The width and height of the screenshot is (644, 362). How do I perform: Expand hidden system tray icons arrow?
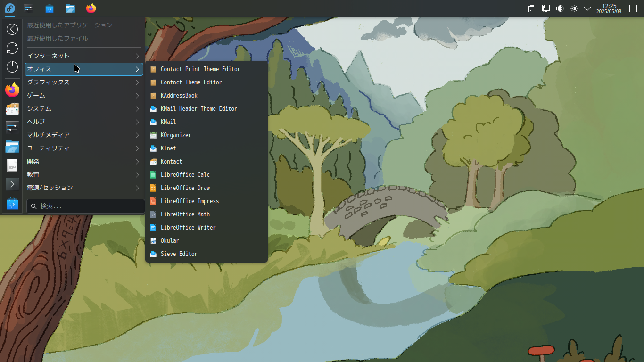tap(587, 8)
